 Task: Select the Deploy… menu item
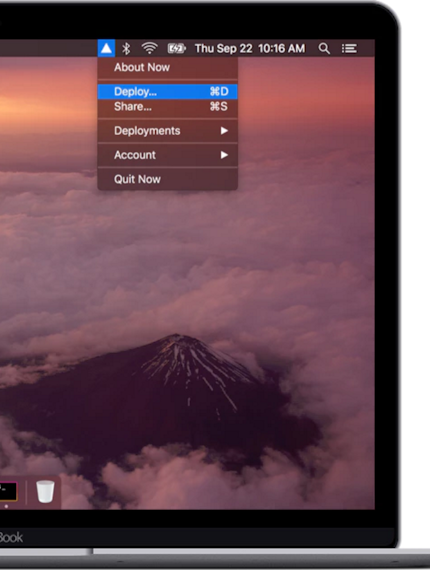coord(168,91)
